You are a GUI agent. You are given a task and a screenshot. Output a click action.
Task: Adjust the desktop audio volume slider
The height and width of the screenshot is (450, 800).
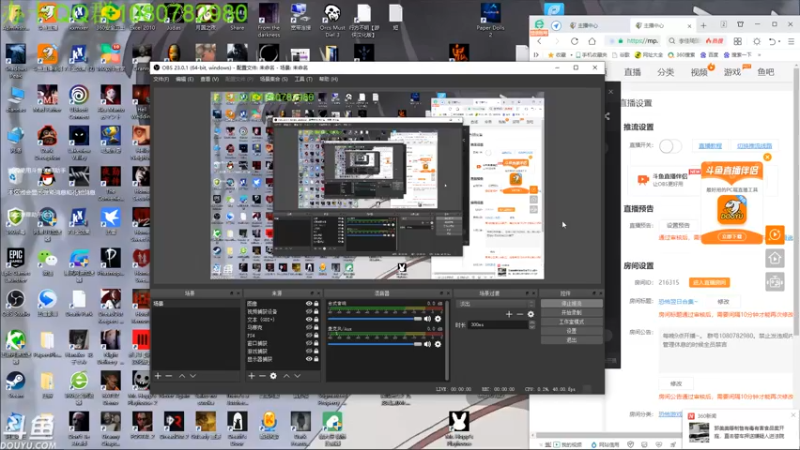(x=375, y=319)
